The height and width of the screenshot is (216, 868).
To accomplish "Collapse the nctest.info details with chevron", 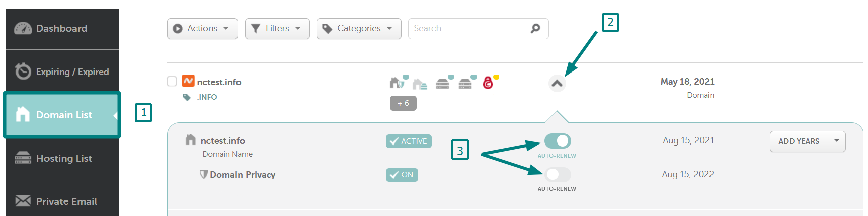I will [557, 84].
